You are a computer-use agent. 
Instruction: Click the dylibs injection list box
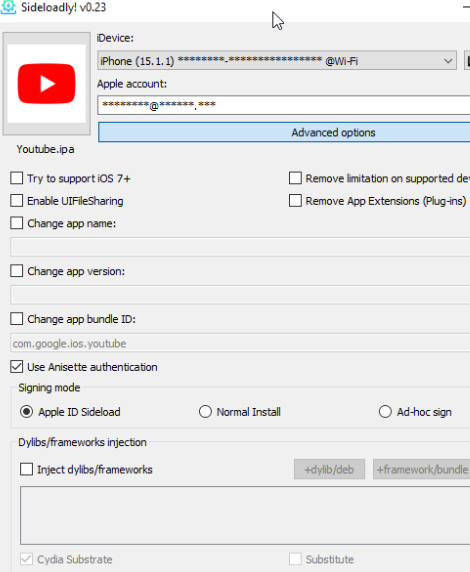[x=245, y=515]
